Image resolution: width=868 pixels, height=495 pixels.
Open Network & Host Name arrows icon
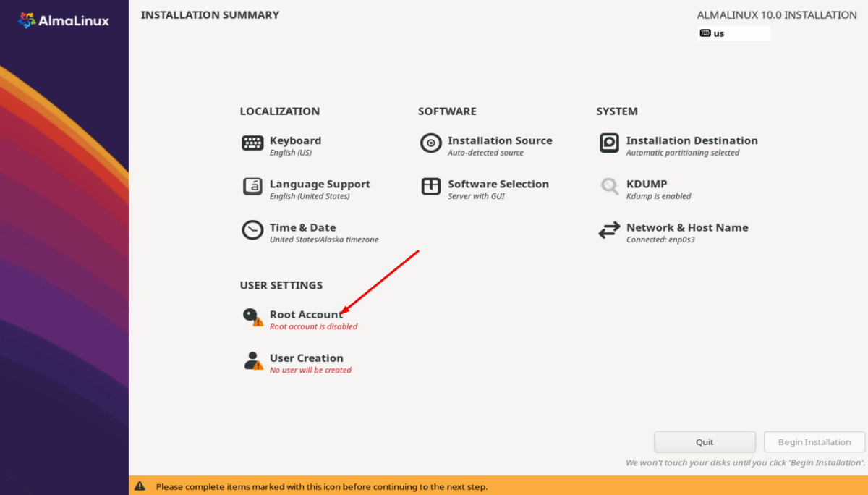[x=609, y=230]
